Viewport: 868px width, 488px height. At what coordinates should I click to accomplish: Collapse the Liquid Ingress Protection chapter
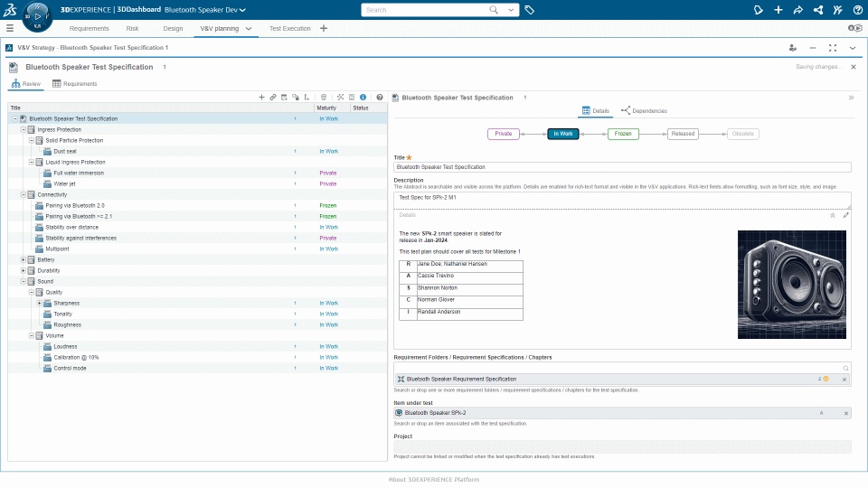point(32,162)
